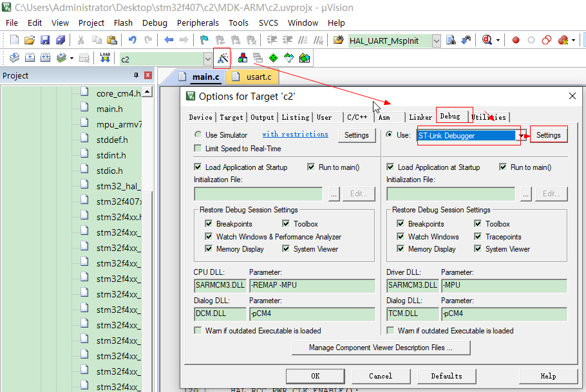Pin the Project panel
The width and height of the screenshot is (586, 392).
click(x=136, y=75)
